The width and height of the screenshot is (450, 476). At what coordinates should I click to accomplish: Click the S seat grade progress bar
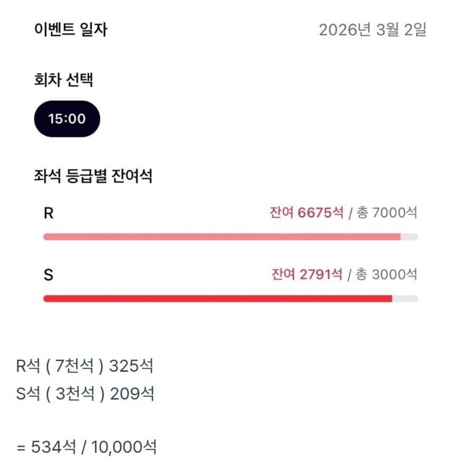231,299
